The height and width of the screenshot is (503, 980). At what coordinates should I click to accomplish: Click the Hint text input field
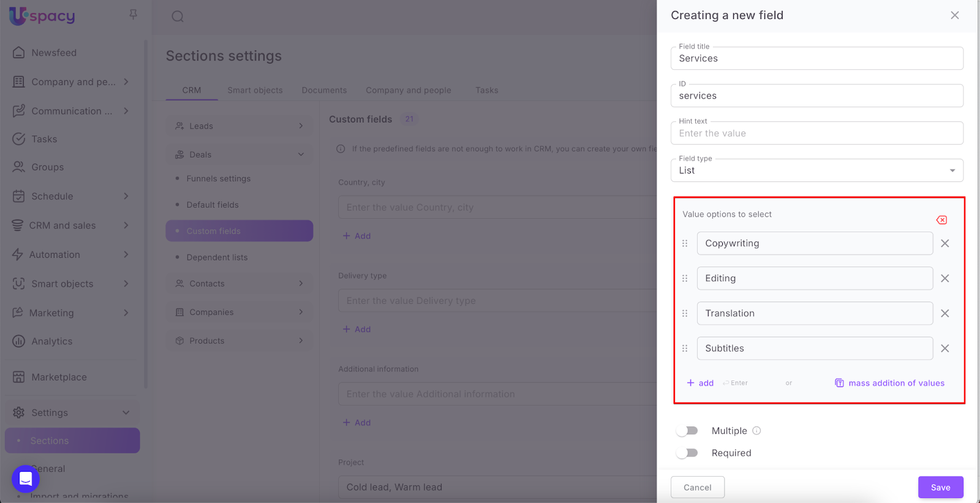click(x=816, y=134)
